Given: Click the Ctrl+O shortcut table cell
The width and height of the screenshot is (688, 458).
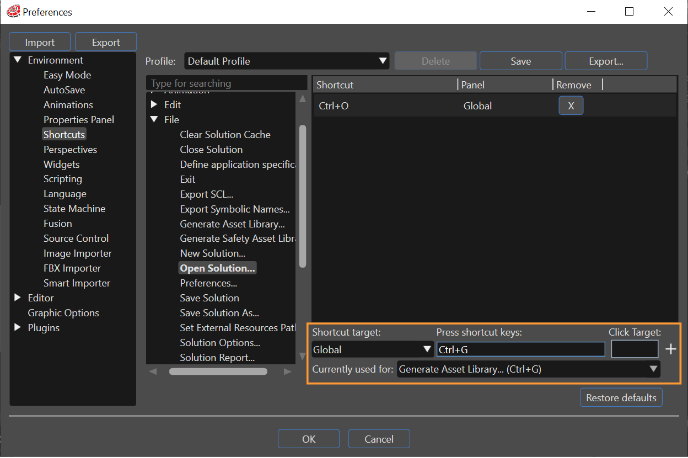Looking at the screenshot, I should (x=333, y=106).
